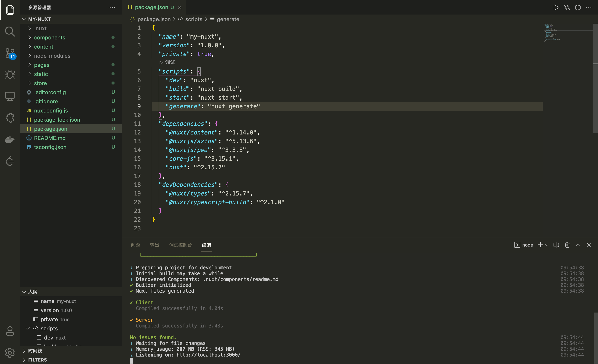
Task: Open Explorer views and more actions ellipsis
Action: tap(112, 7)
